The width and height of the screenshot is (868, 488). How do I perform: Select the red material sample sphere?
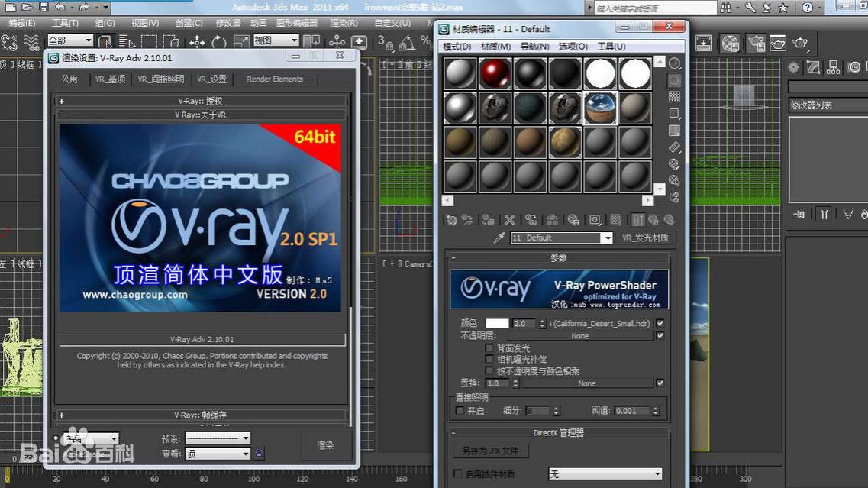(495, 73)
